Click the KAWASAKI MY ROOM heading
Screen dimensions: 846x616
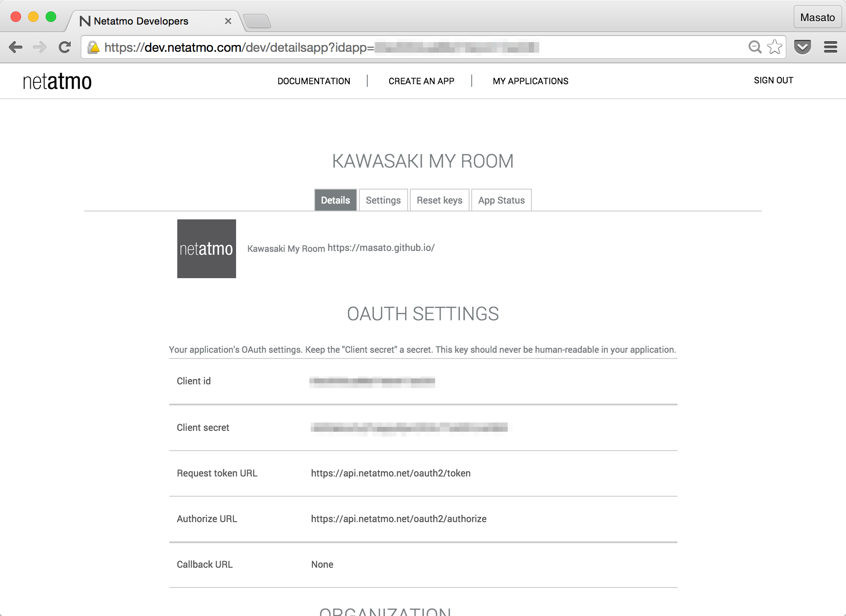pos(423,161)
